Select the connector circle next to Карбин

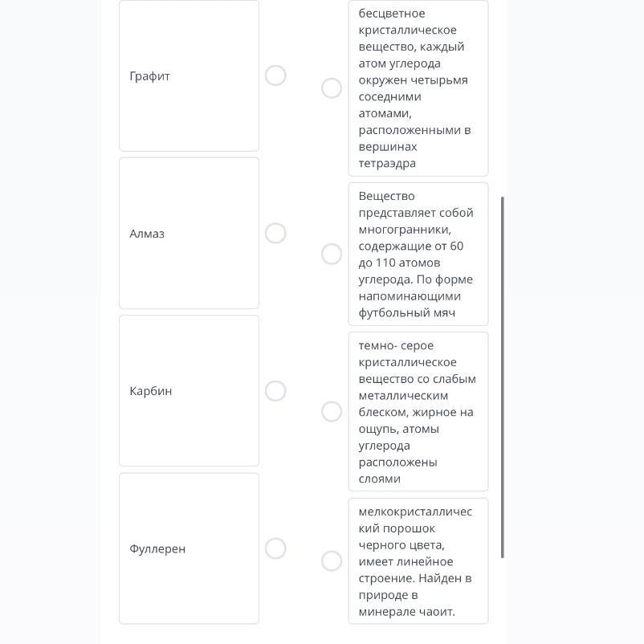tap(275, 391)
